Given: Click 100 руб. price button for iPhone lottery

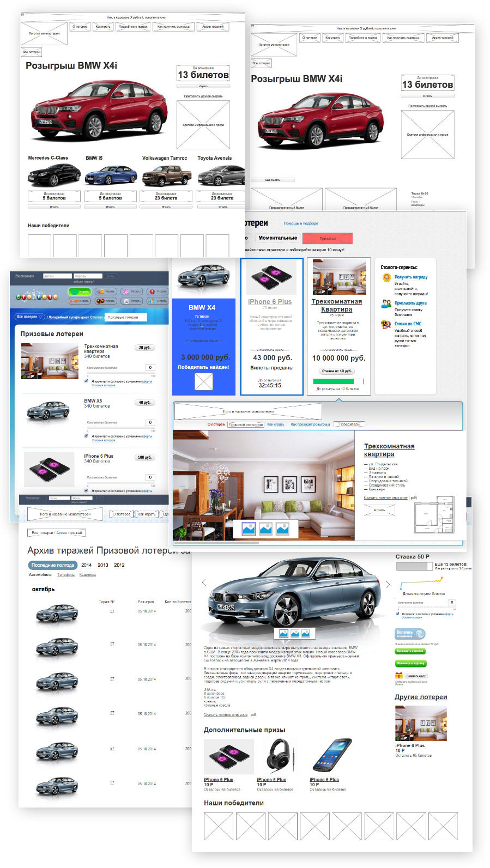Looking at the screenshot, I should point(144,457).
